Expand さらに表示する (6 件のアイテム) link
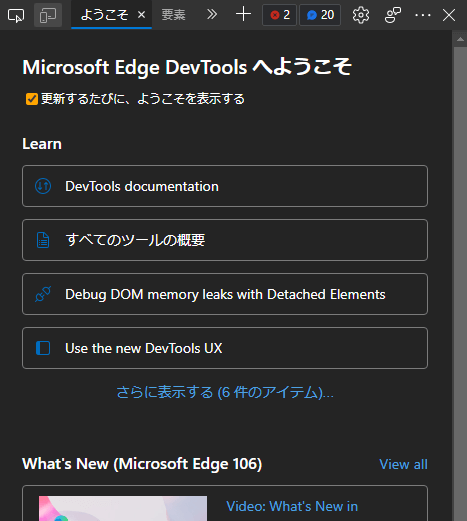 tap(225, 392)
